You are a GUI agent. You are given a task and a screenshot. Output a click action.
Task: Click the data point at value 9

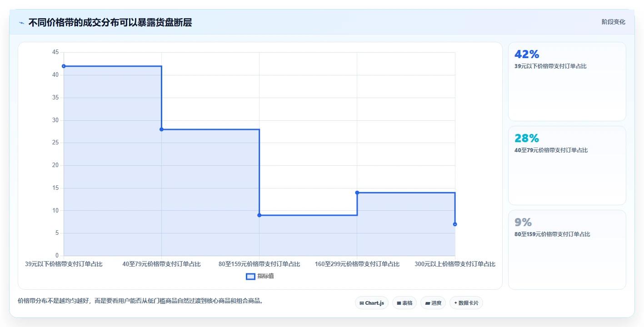[260, 215]
